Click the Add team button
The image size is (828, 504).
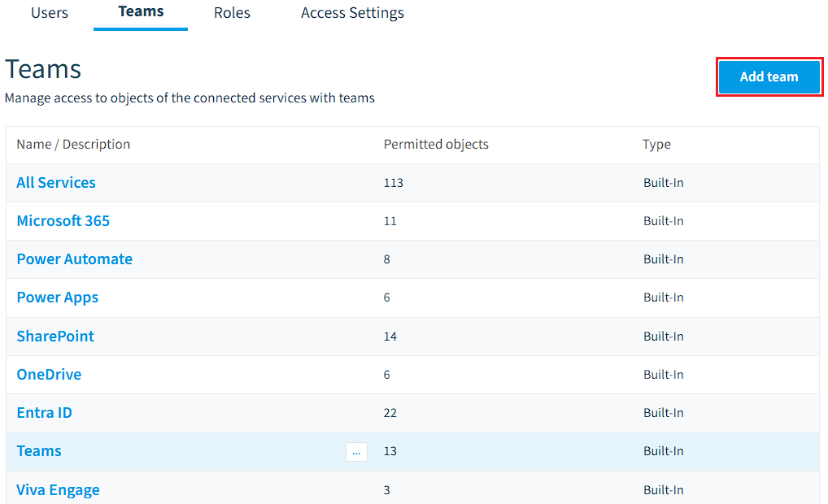click(x=769, y=77)
